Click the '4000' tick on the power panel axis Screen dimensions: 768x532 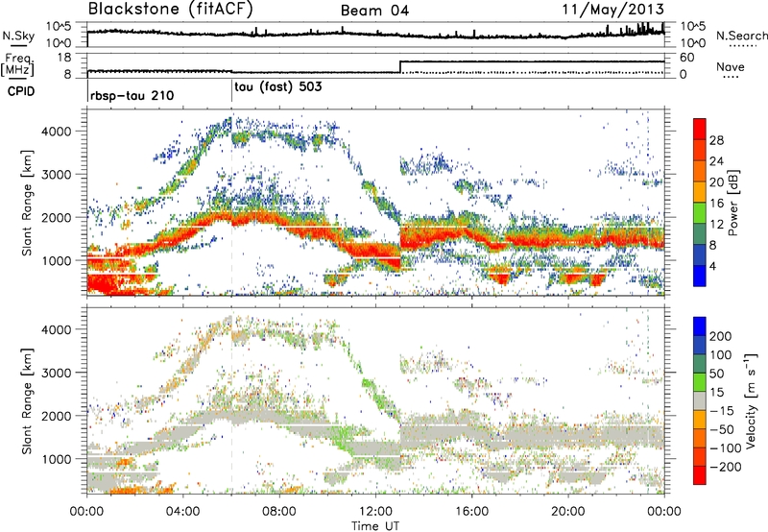coord(56,132)
